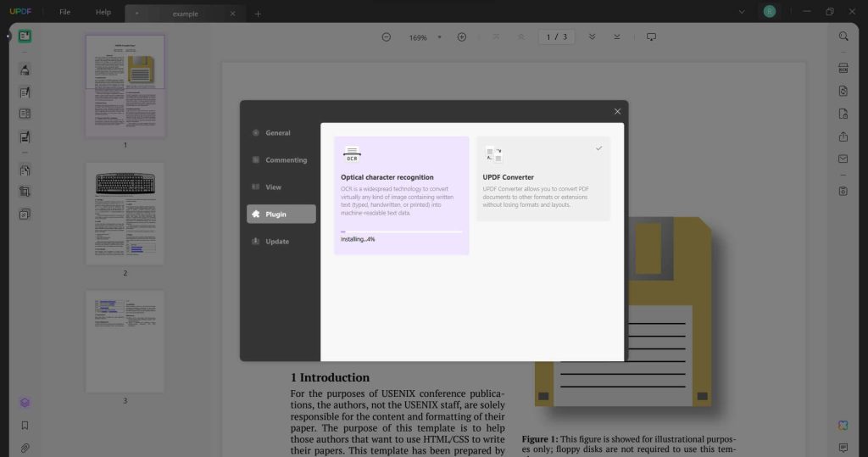
Task: Select Plugin in settings sidebar
Action: click(281, 215)
